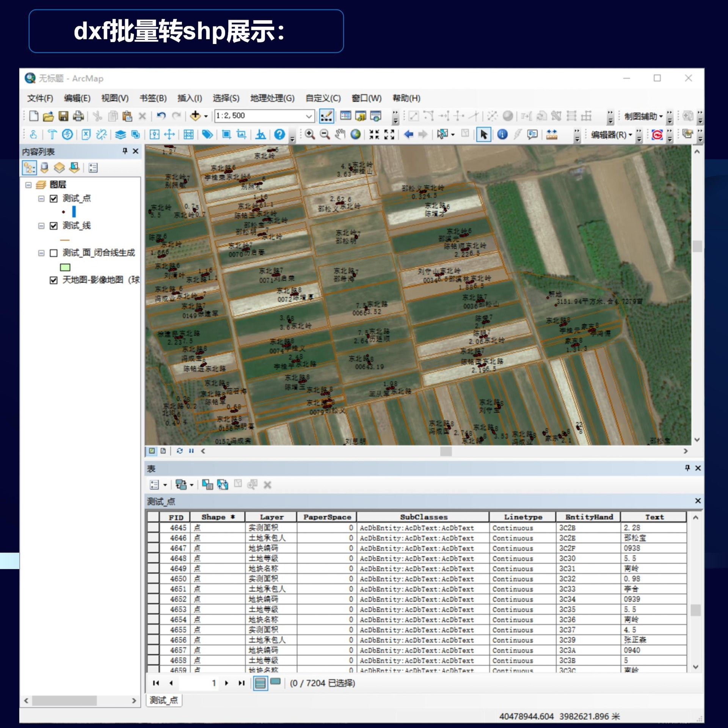
Task: Open the ArcToolbox help question icon
Action: coord(279,134)
